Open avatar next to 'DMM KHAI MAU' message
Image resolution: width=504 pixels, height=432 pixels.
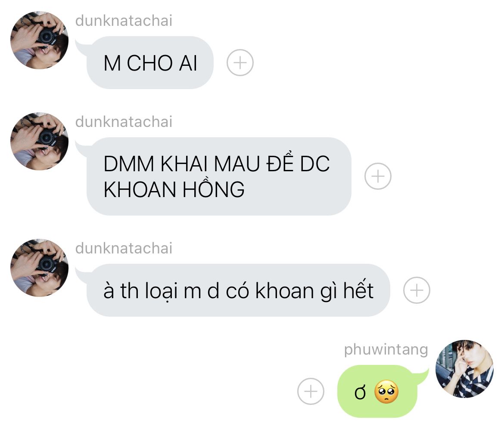click(39, 141)
